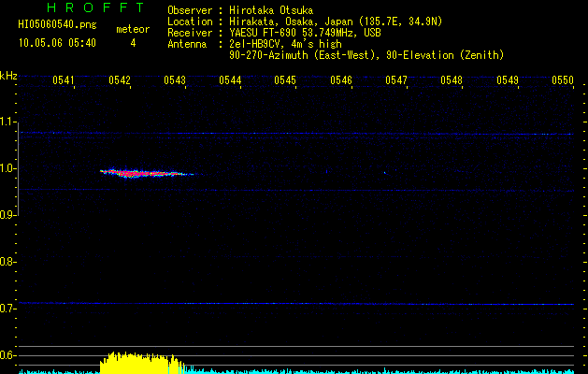Click the bright red meteor echo trace
Screen dimensions: 588x374
click(146, 173)
